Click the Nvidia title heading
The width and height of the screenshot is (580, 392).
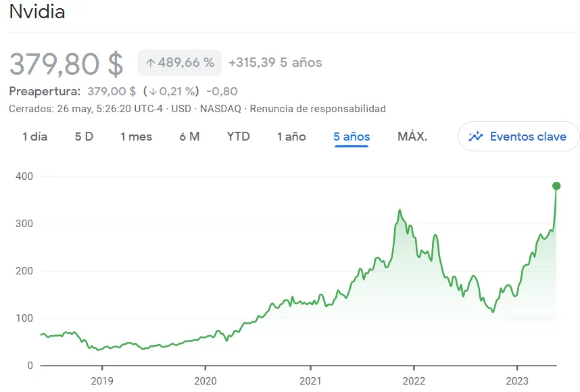[37, 12]
